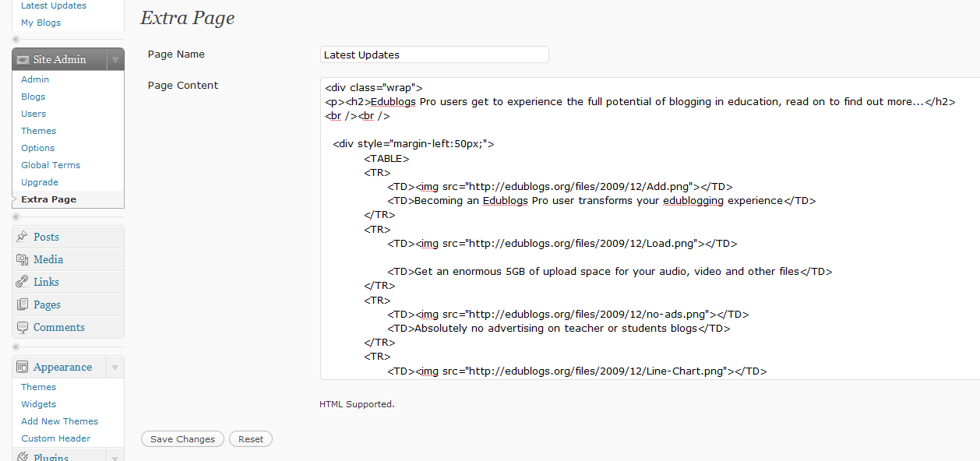Open the Appearance menu header

(x=62, y=367)
